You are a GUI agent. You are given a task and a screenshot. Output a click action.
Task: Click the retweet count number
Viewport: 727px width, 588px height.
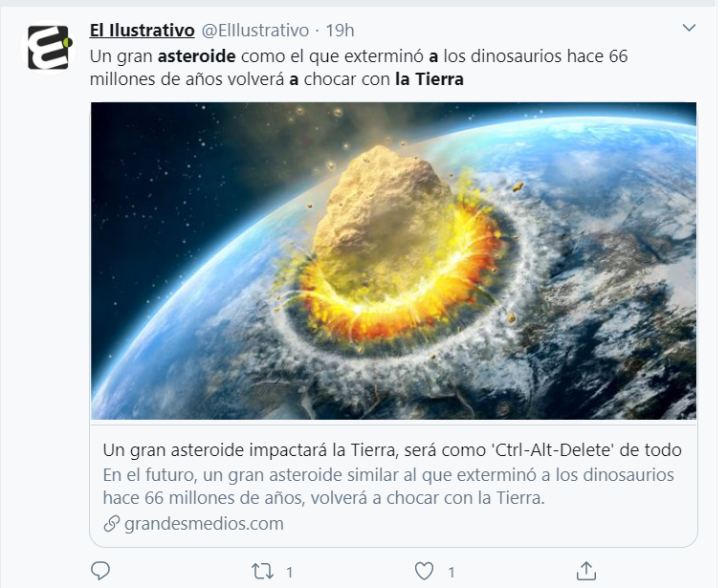coord(289,573)
